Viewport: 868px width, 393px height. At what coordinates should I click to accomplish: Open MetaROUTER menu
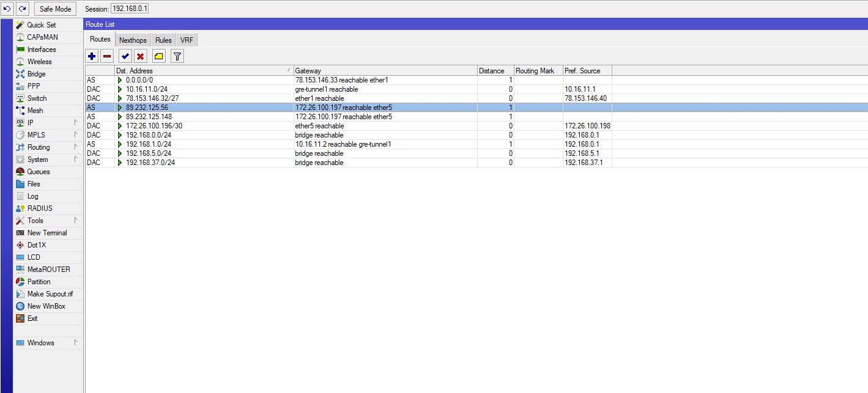coord(48,270)
